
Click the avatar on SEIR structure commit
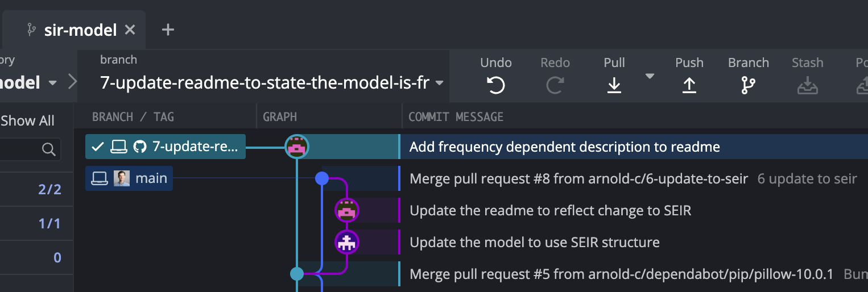(346, 243)
